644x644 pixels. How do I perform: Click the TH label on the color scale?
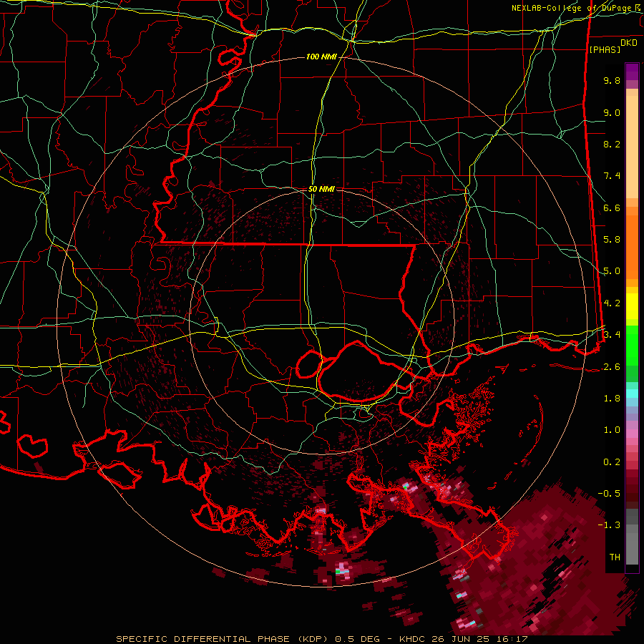point(615,557)
